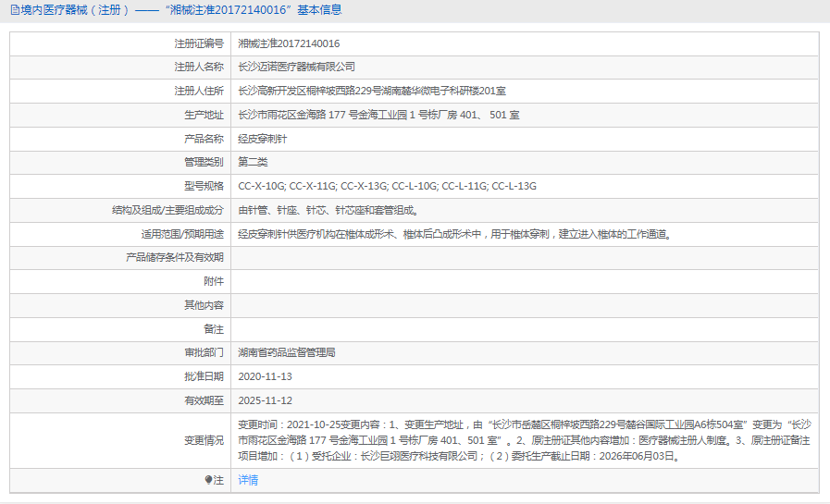Select change record text 变更时间:2021-10-25
The width and height of the screenshot is (830, 504).
click(x=289, y=424)
